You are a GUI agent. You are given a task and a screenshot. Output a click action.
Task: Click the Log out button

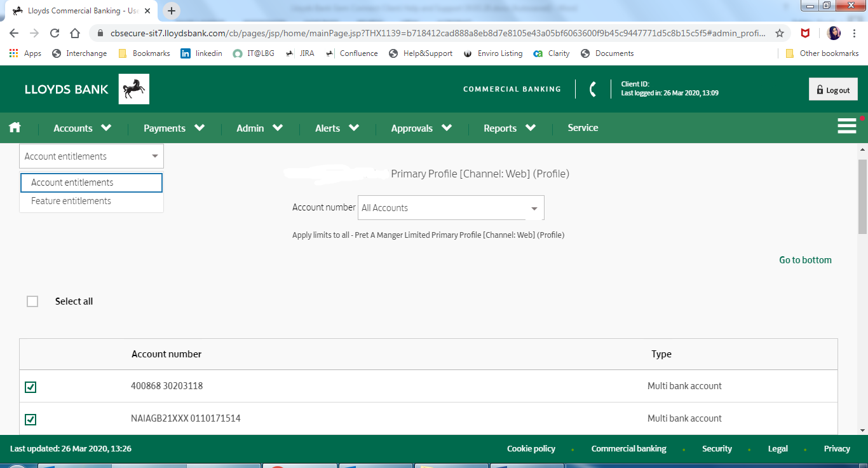833,90
